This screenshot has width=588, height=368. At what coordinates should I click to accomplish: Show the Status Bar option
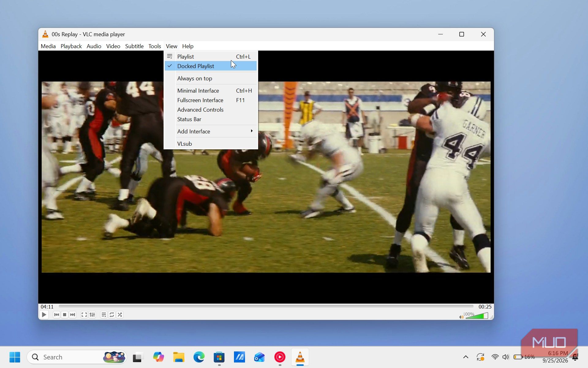[211, 119]
